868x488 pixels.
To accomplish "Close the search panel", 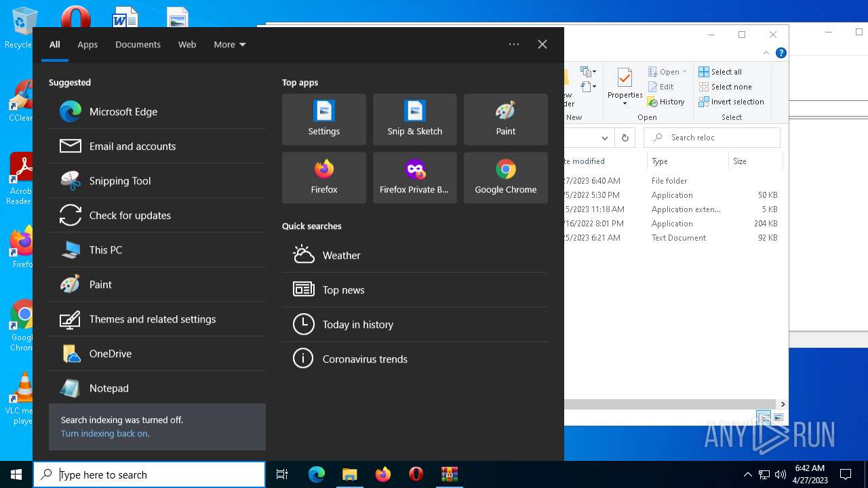I will pos(542,44).
